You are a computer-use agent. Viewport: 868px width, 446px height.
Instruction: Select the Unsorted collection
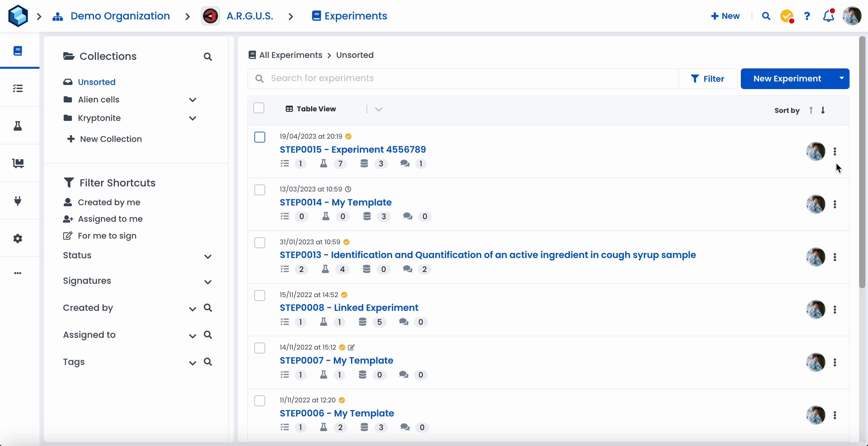pyautogui.click(x=96, y=82)
